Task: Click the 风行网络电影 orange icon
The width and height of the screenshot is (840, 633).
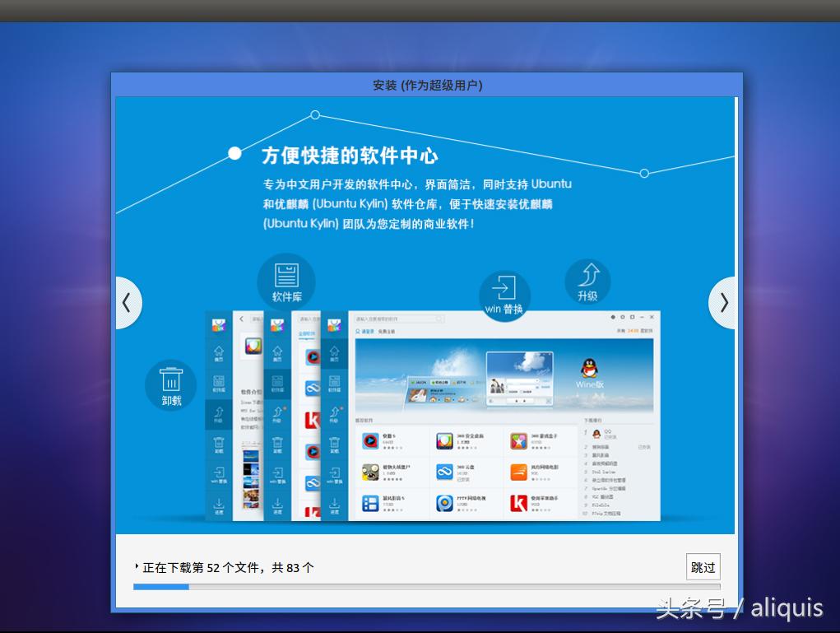Action: click(x=520, y=471)
